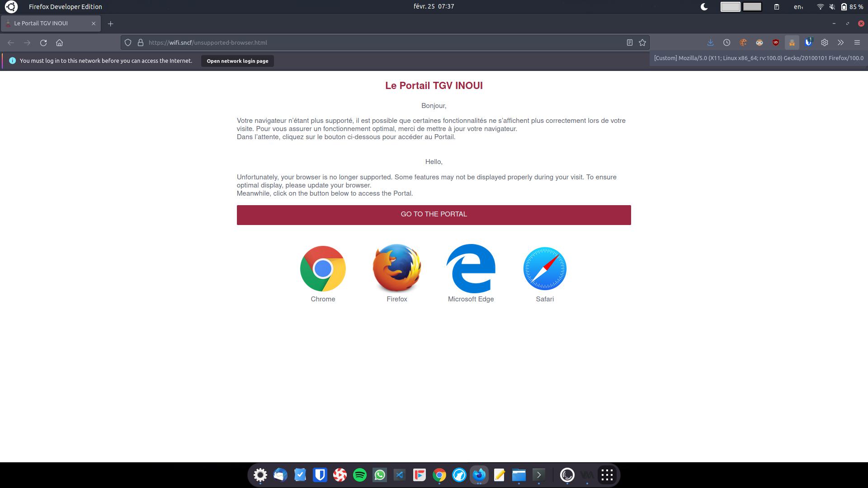
Task: Toggle reader view for this page
Action: (629, 42)
